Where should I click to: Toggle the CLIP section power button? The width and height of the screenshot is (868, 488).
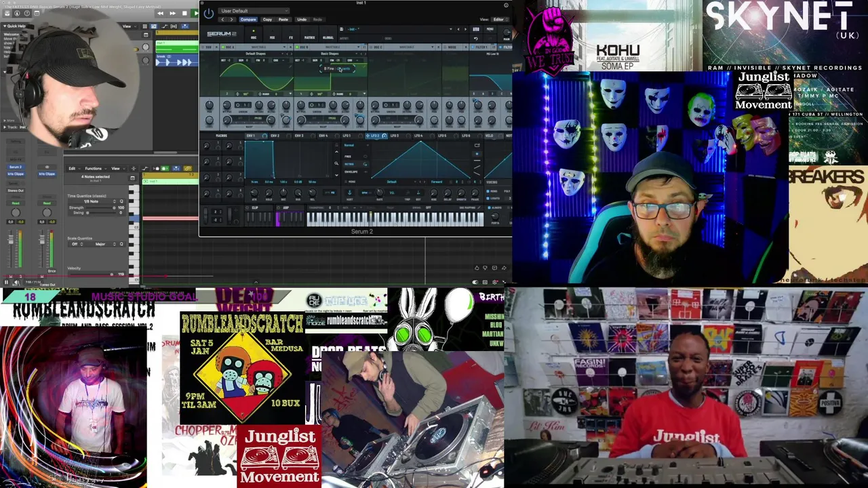click(x=247, y=208)
